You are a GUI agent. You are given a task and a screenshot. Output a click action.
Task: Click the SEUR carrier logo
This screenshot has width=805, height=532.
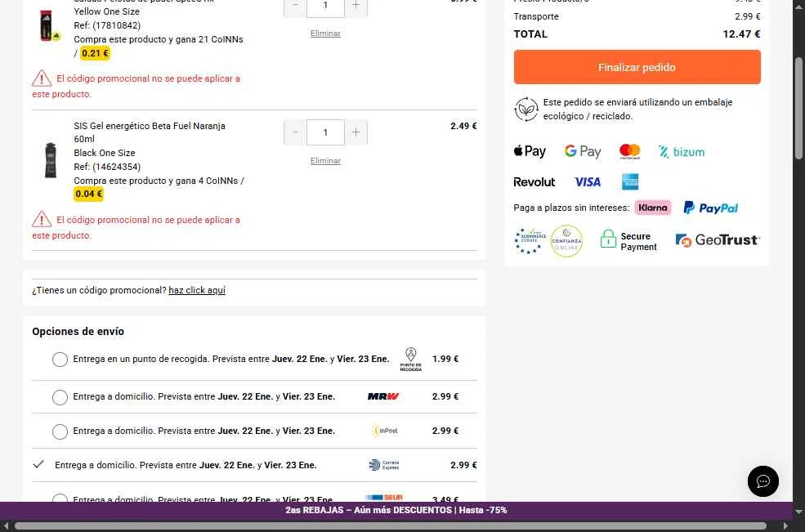pos(384,498)
